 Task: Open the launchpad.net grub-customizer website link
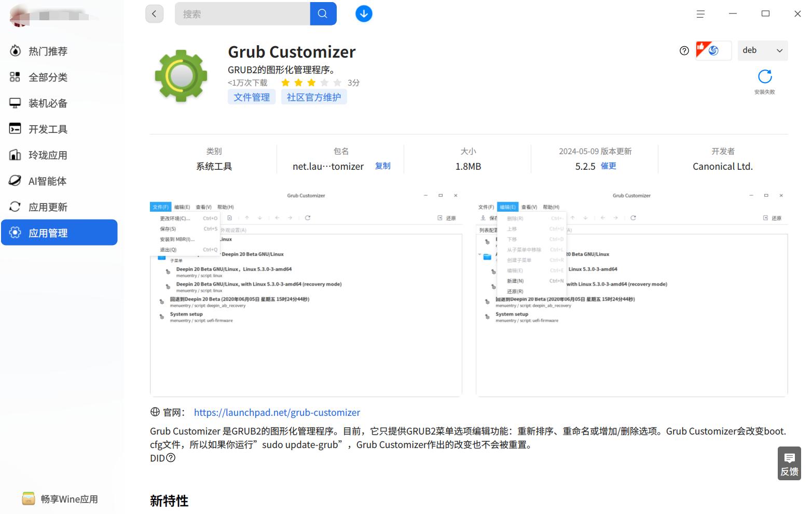coord(277,412)
